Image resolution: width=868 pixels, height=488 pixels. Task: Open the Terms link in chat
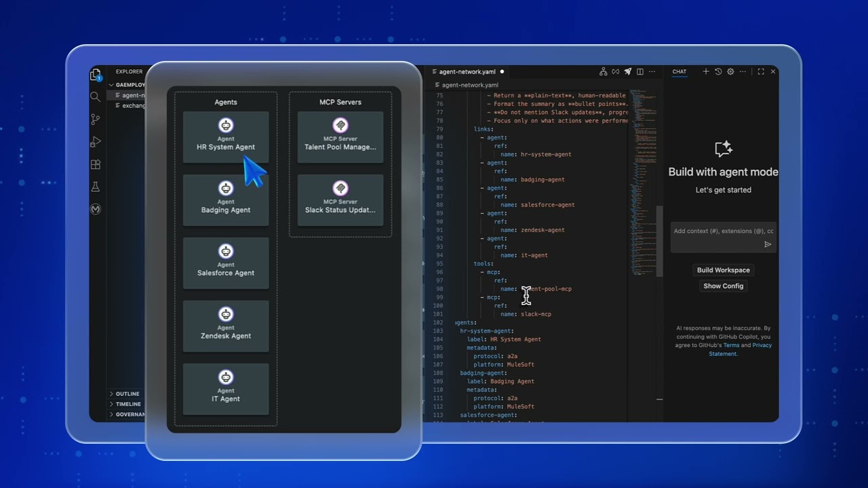[x=731, y=345]
